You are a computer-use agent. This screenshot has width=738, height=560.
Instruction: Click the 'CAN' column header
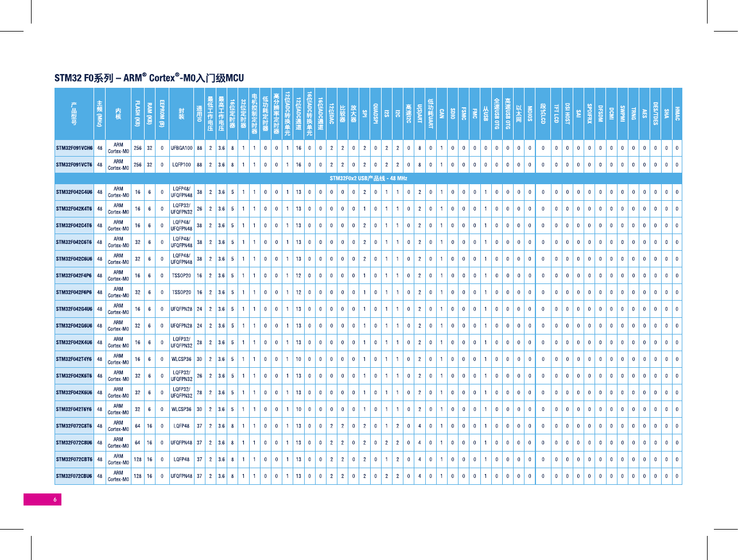[442, 114]
